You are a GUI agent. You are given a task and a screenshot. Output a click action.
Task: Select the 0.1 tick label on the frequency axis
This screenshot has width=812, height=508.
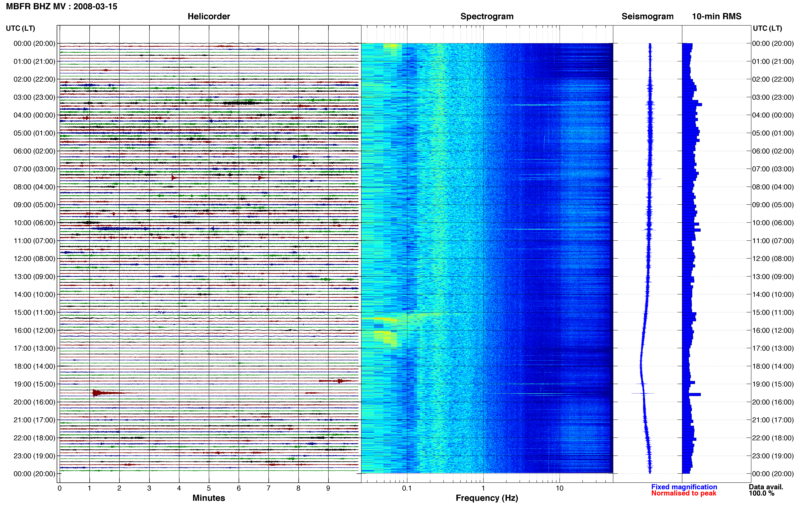pyautogui.click(x=407, y=488)
